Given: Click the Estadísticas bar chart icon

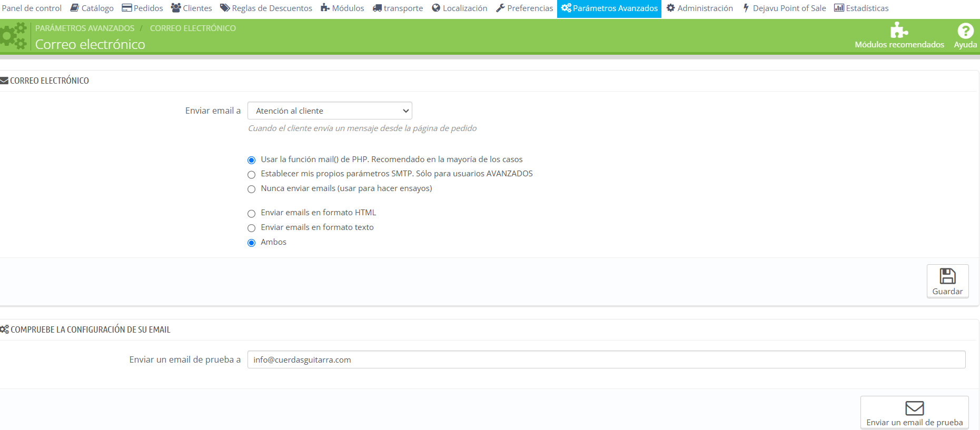Looking at the screenshot, I should tap(839, 8).
